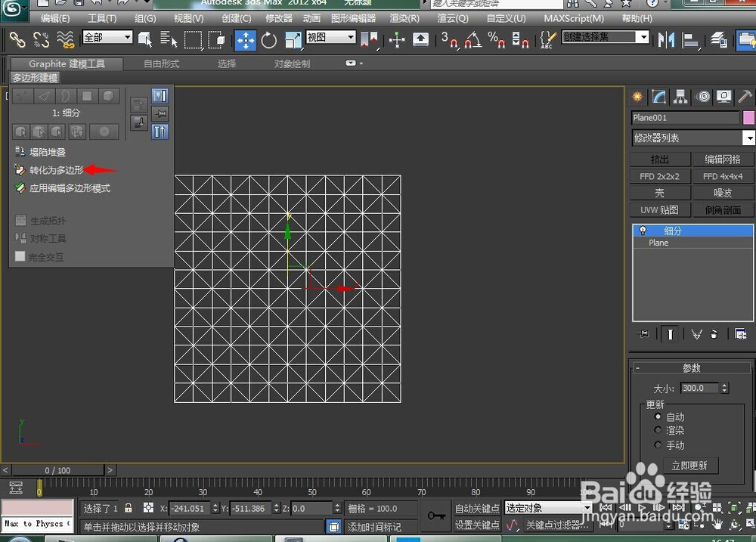
Task: Open the 渲染(R) menu
Action: pos(404,19)
